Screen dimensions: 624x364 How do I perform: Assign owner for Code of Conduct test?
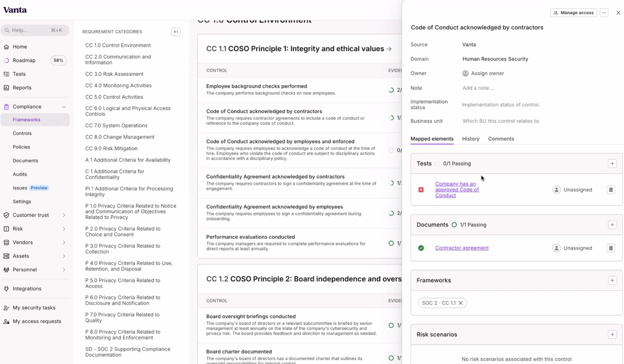point(572,190)
